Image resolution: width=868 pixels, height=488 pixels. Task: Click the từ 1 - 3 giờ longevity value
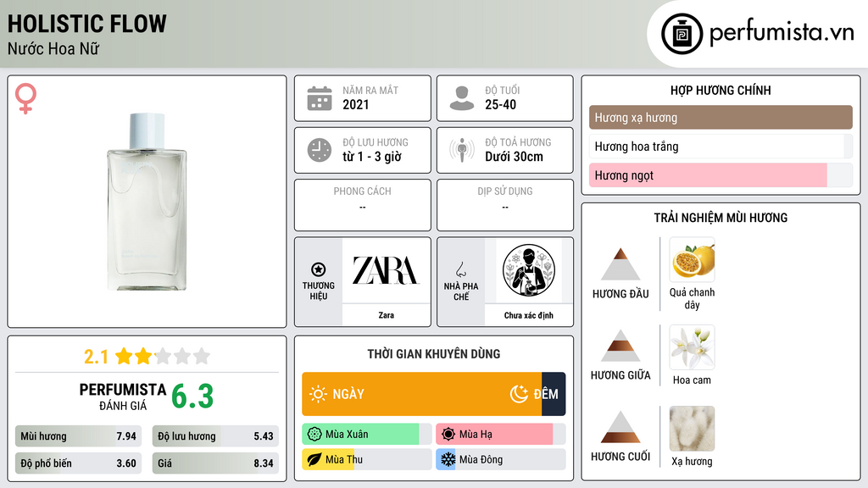[371, 157]
